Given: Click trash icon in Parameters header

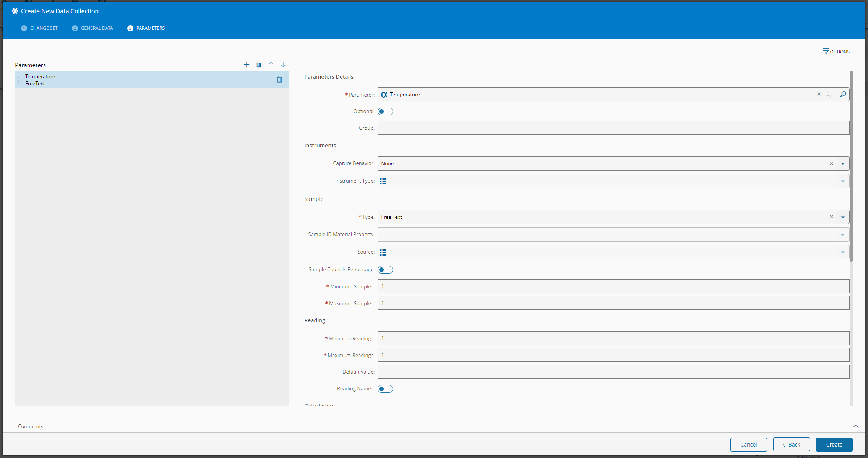Looking at the screenshot, I should click(x=259, y=65).
